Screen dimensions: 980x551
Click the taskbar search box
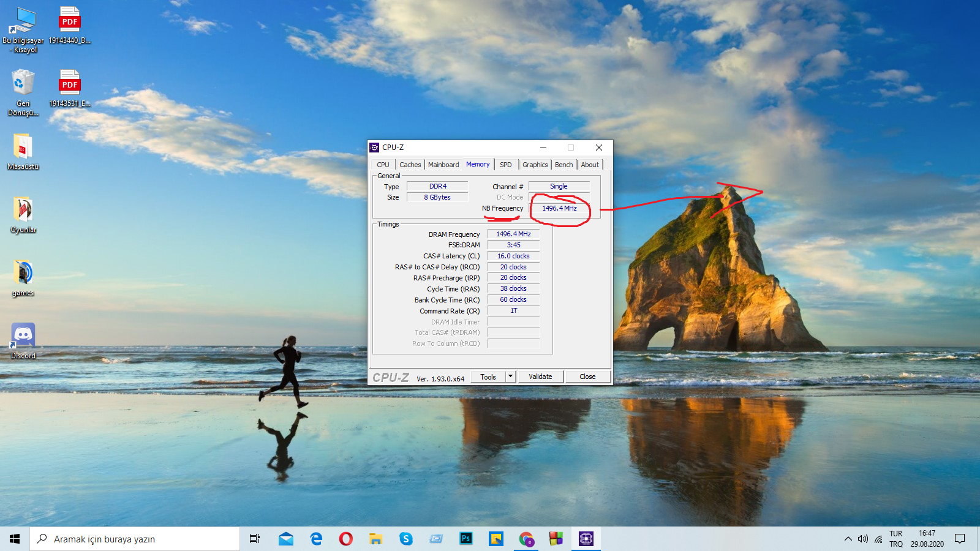135,539
